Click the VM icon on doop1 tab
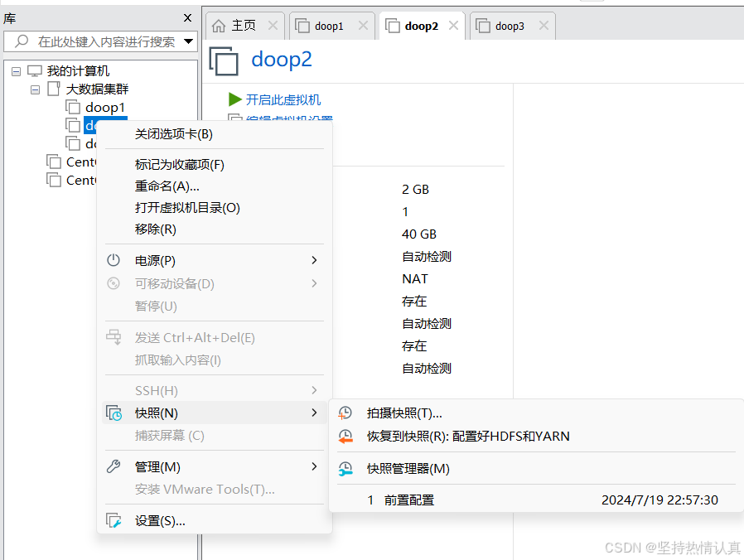Viewport: 744px width, 560px height. [x=302, y=26]
